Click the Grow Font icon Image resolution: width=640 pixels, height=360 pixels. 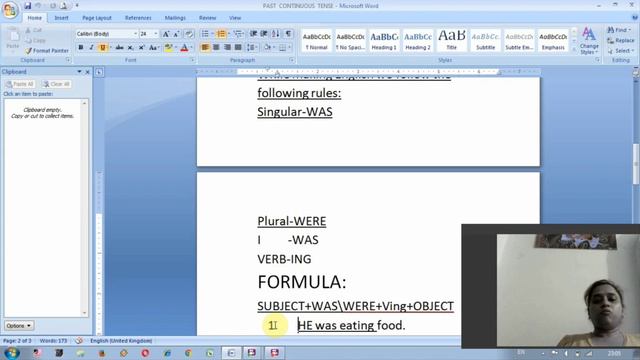coord(166,34)
